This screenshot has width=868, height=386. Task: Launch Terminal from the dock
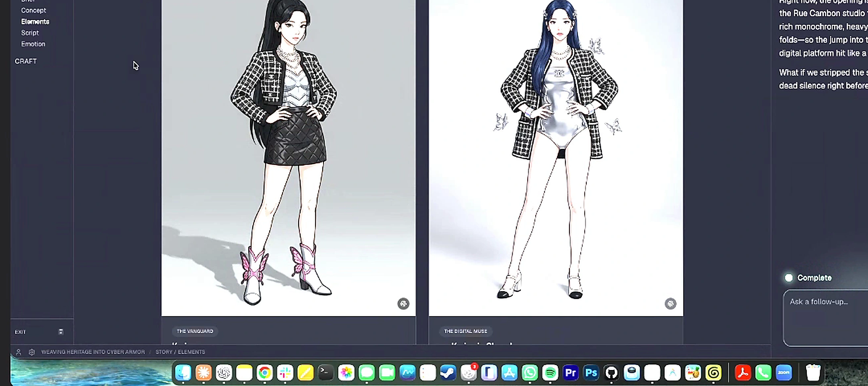coord(326,373)
